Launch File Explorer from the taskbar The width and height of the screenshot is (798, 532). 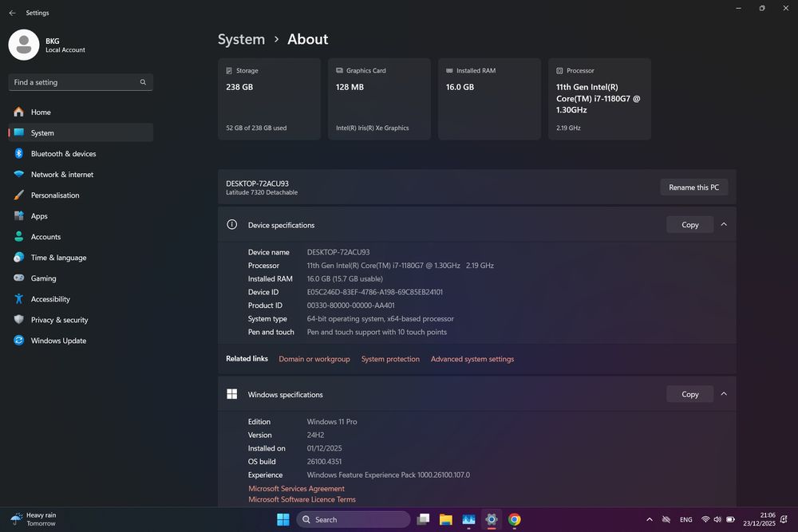tap(446, 519)
